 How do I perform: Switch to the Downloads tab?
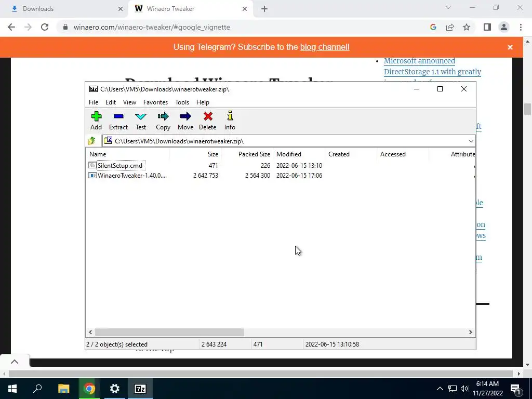coord(64,9)
